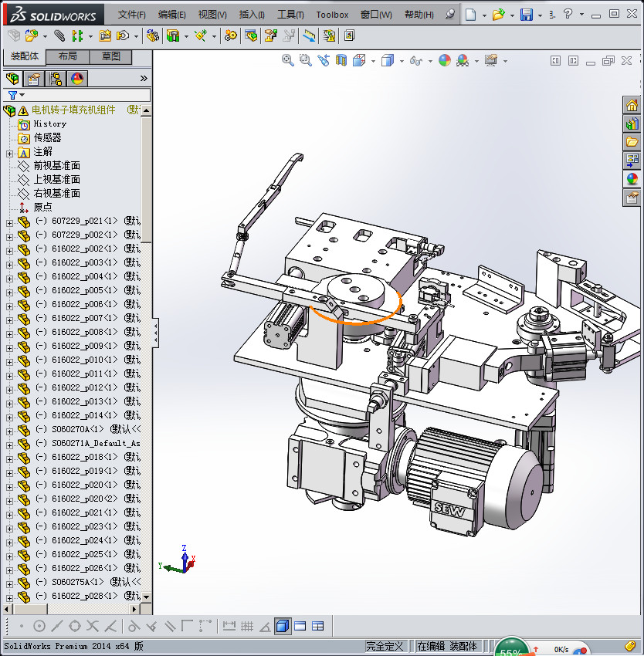Open the 工具(T) menu
Screen dimensions: 644x656
point(290,15)
